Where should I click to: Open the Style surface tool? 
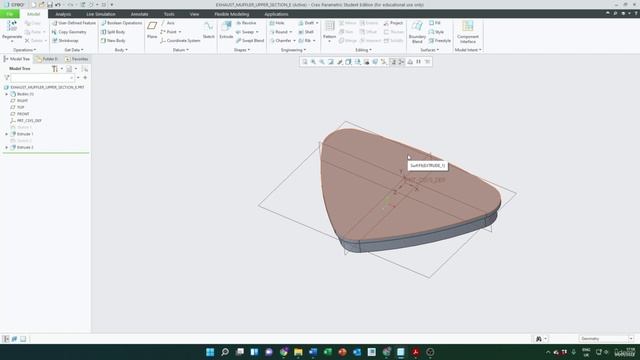tap(436, 32)
